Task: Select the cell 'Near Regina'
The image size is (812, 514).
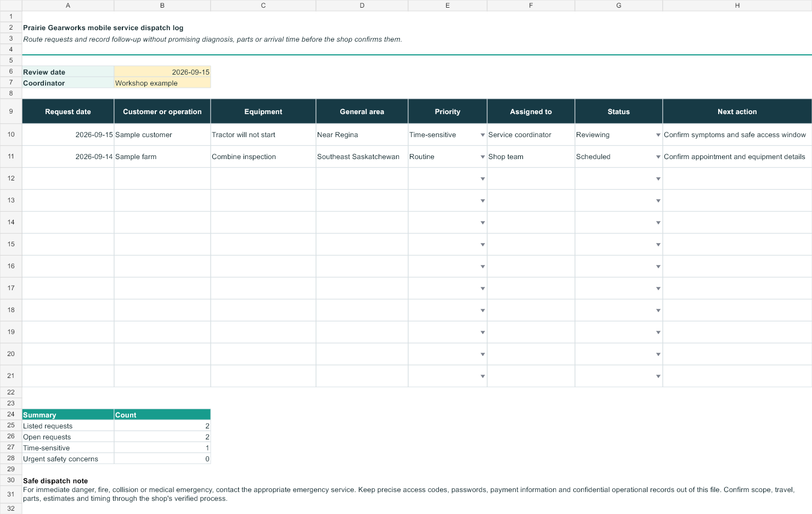Action: (x=362, y=134)
